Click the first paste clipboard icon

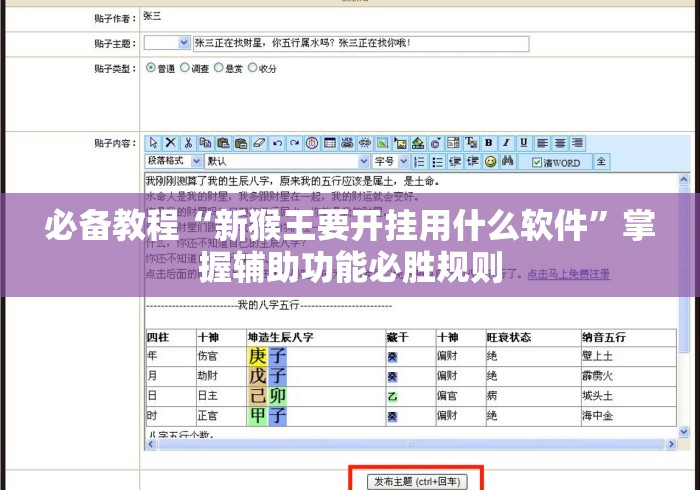coord(223,143)
